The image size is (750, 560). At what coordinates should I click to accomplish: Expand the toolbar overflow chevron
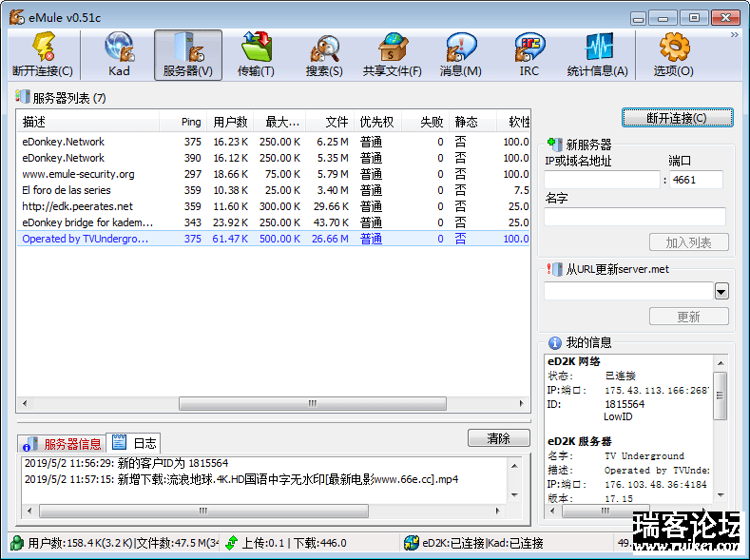734,35
